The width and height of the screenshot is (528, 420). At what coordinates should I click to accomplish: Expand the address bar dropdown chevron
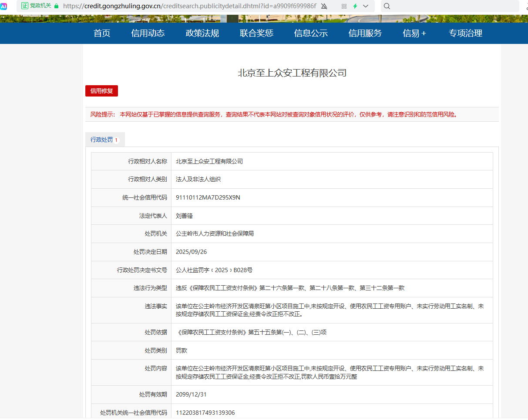pos(366,6)
